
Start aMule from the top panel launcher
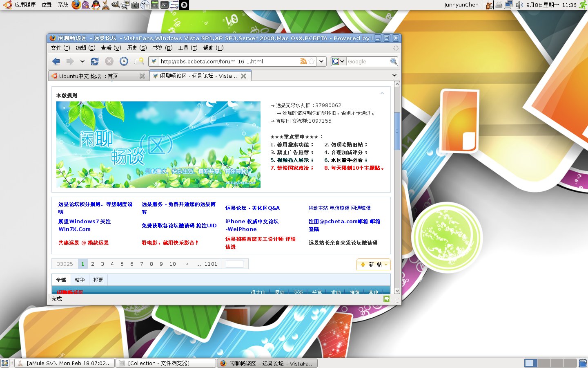coord(106,5)
